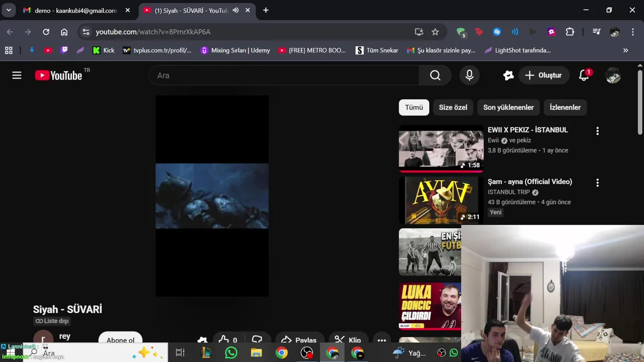Open YouTube notifications bell
This screenshot has width=644, height=362.
click(x=584, y=75)
